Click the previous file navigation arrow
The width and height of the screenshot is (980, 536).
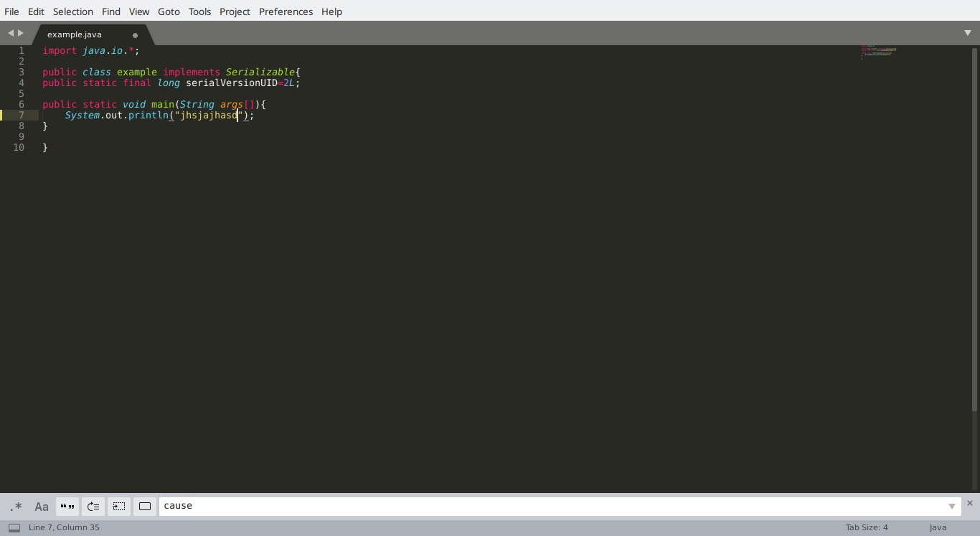tap(9, 33)
